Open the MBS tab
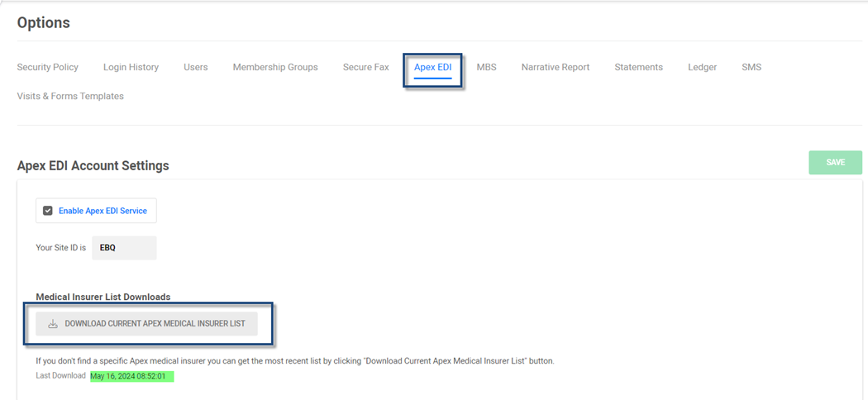The height and width of the screenshot is (400, 868). tap(487, 67)
